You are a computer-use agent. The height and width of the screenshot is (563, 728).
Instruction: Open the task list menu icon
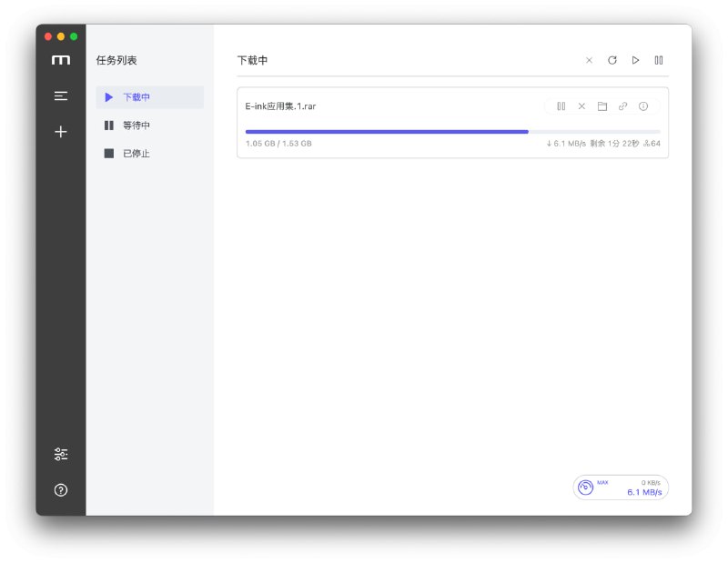(x=61, y=96)
